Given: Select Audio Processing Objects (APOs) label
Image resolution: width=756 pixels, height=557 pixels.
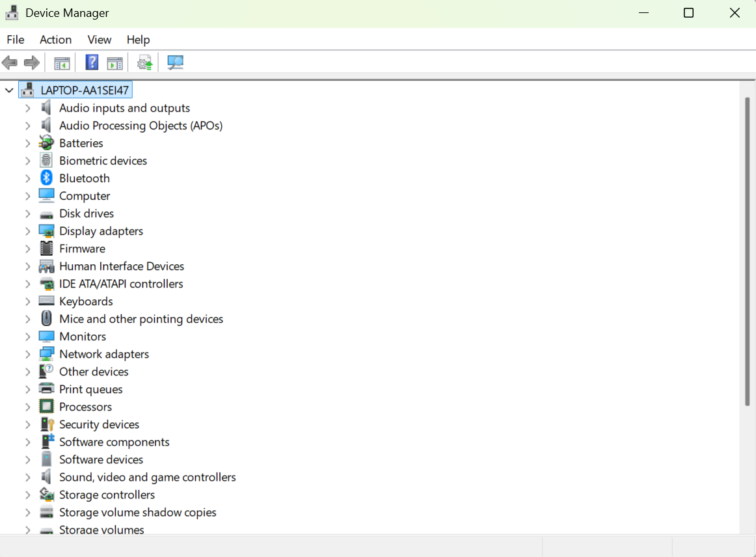Looking at the screenshot, I should pos(141,126).
